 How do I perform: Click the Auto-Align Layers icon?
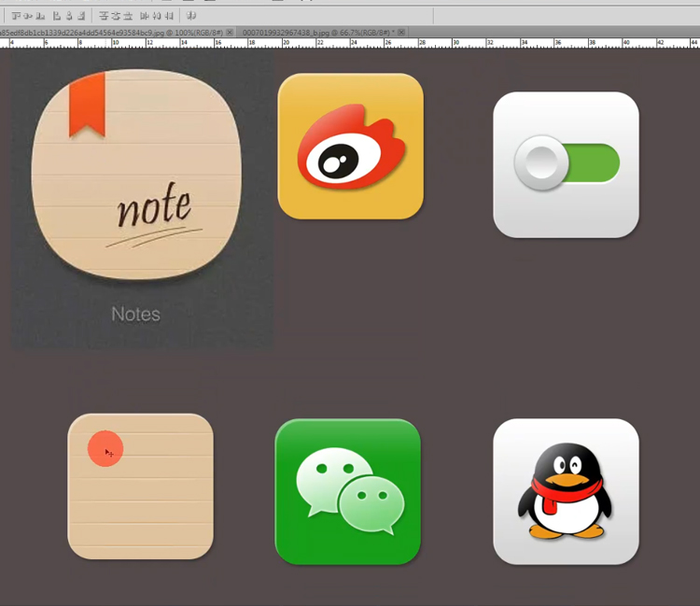pos(191,16)
